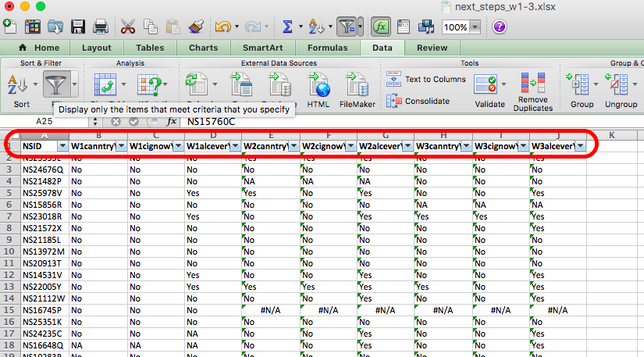644x357 pixels.
Task: Click the Text to Columns button
Action: click(x=427, y=80)
